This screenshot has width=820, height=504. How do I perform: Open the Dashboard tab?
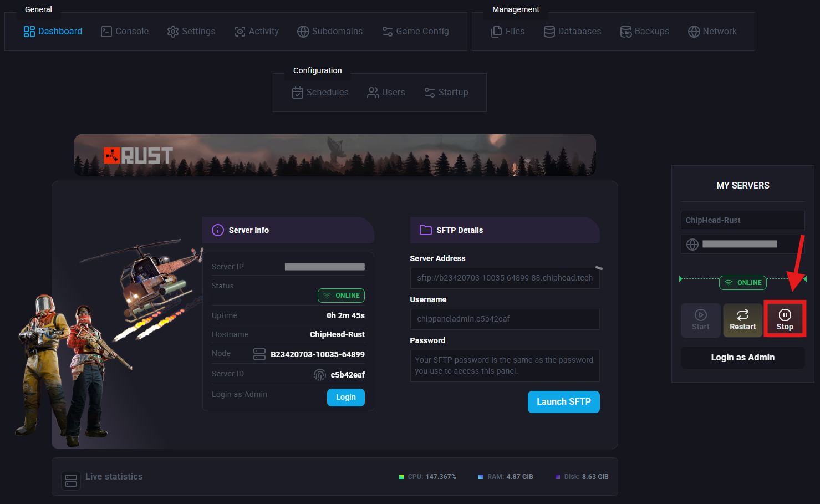53,32
